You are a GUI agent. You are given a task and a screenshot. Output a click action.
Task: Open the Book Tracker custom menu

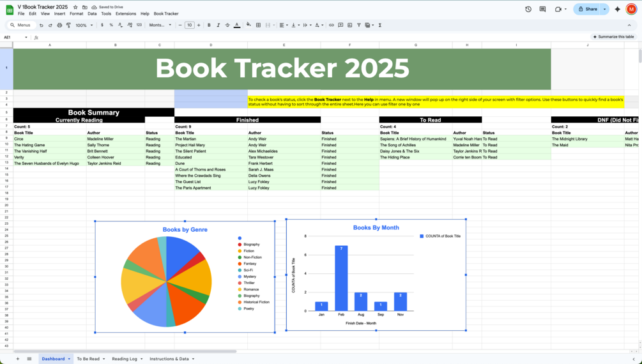point(166,13)
